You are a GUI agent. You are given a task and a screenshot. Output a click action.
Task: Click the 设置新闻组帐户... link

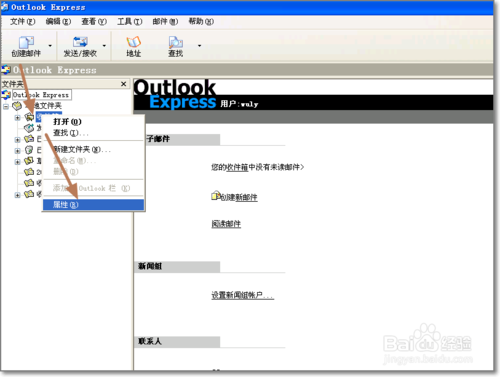pyautogui.click(x=243, y=295)
